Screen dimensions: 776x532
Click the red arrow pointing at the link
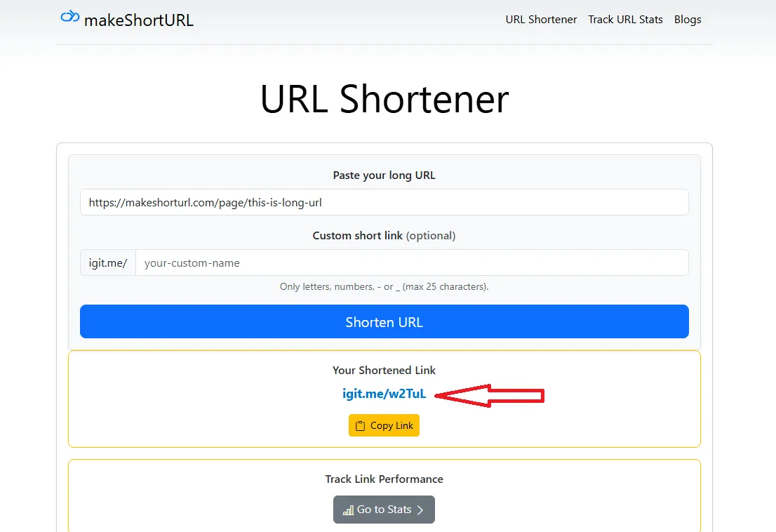[x=491, y=395]
